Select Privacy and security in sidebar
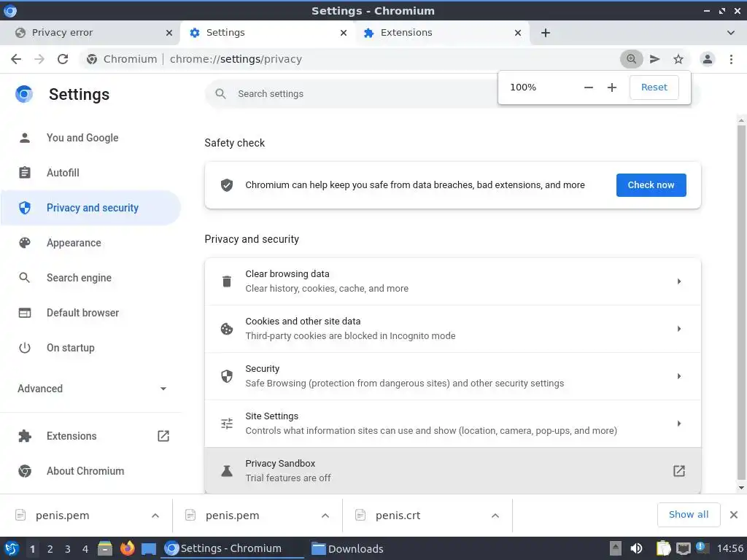747x560 pixels. 90,208
